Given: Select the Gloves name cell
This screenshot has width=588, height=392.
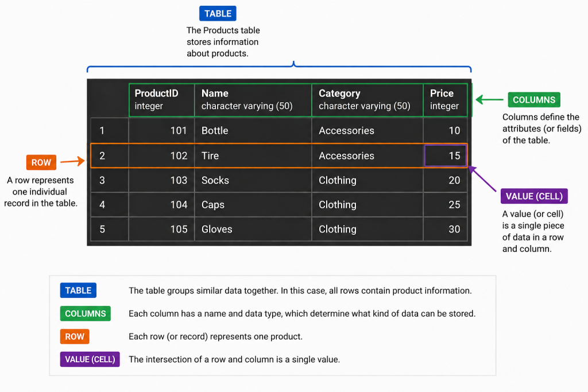Looking at the screenshot, I should click(253, 229).
